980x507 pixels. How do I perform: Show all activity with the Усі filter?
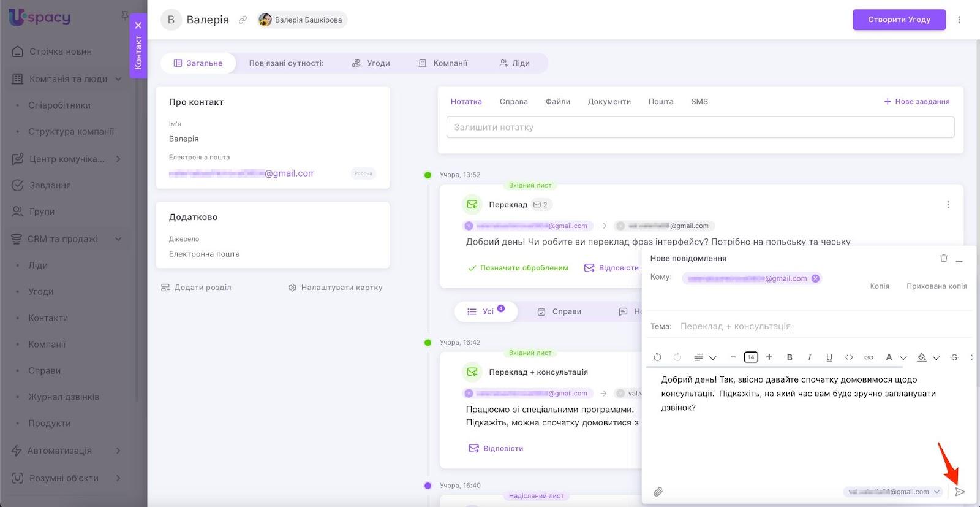[x=486, y=311]
